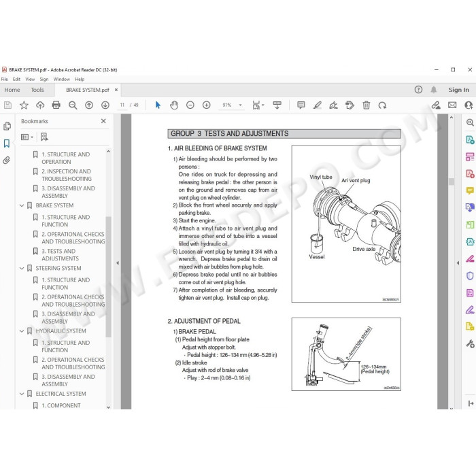Open the fit page options icon

(x=258, y=105)
